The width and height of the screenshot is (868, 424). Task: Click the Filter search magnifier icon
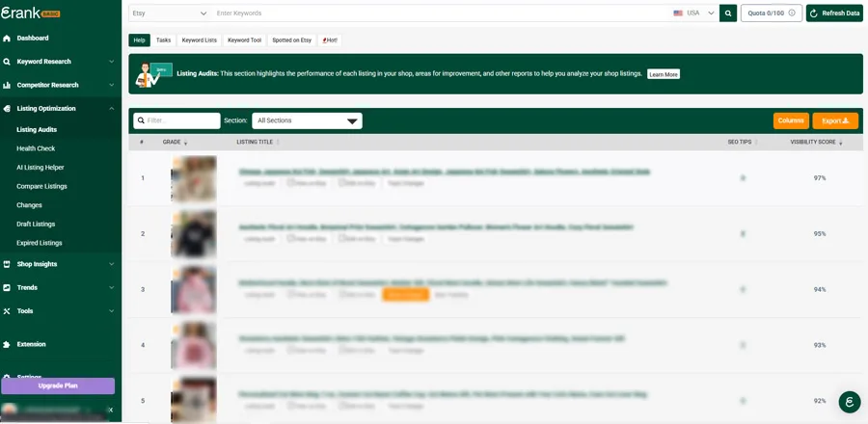(x=141, y=120)
